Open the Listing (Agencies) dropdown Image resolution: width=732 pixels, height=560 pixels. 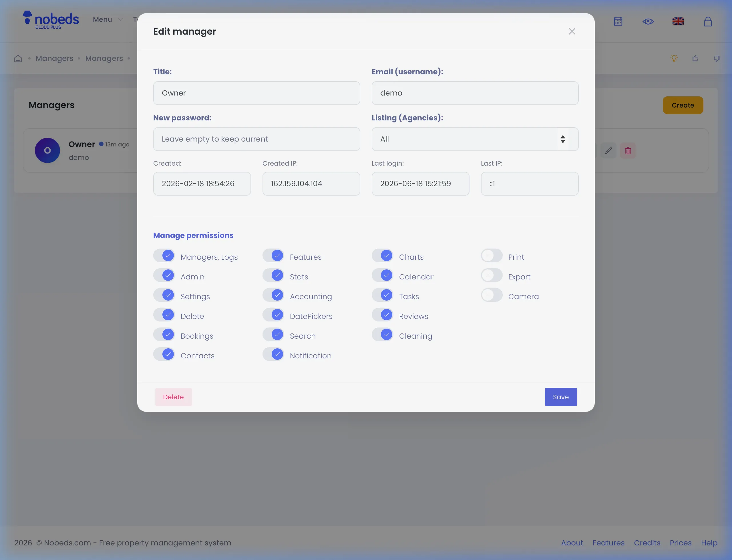tap(475, 139)
